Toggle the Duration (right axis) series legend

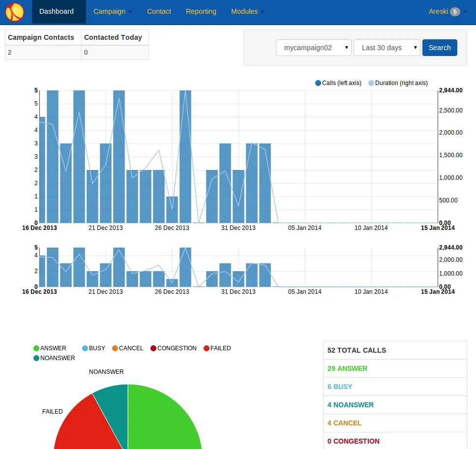(x=398, y=83)
